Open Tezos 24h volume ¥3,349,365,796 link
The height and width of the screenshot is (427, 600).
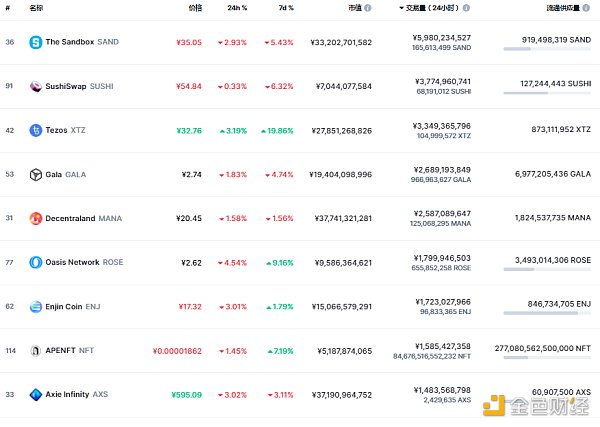click(x=441, y=125)
